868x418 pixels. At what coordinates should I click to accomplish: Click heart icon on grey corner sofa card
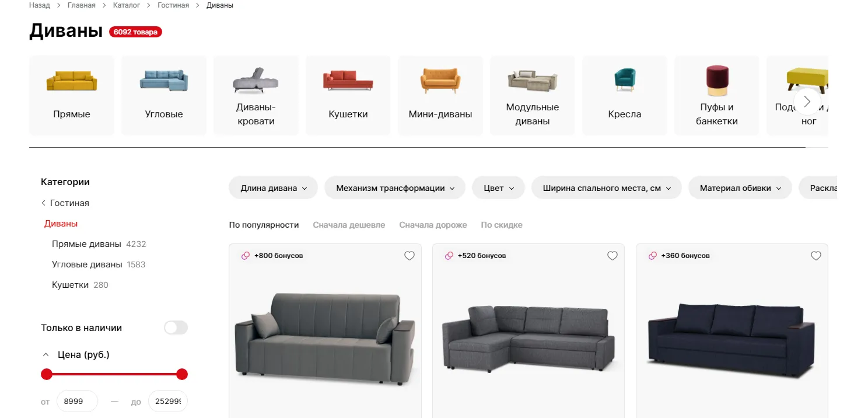[612, 256]
